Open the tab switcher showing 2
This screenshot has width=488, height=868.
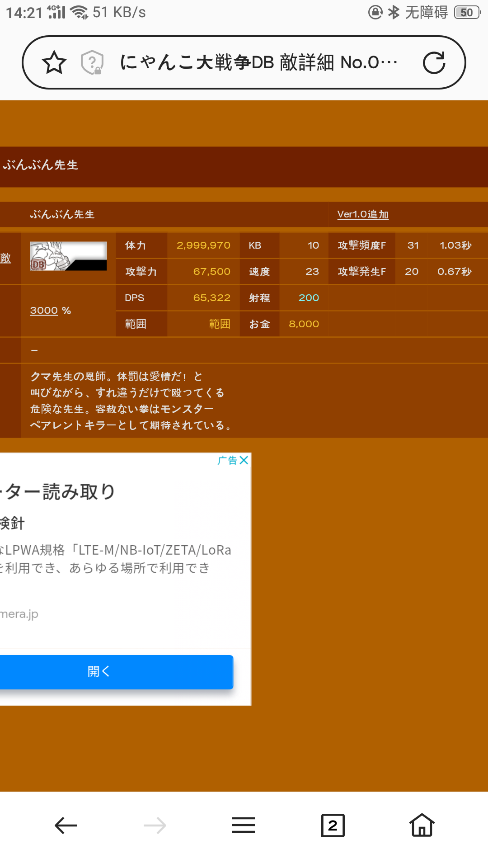[333, 826]
